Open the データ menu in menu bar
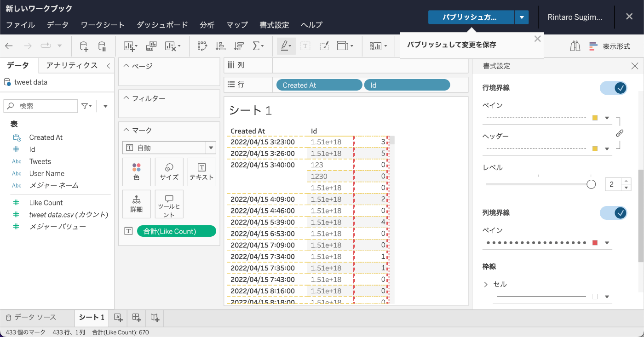Viewport: 644px width, 337px height. [57, 25]
